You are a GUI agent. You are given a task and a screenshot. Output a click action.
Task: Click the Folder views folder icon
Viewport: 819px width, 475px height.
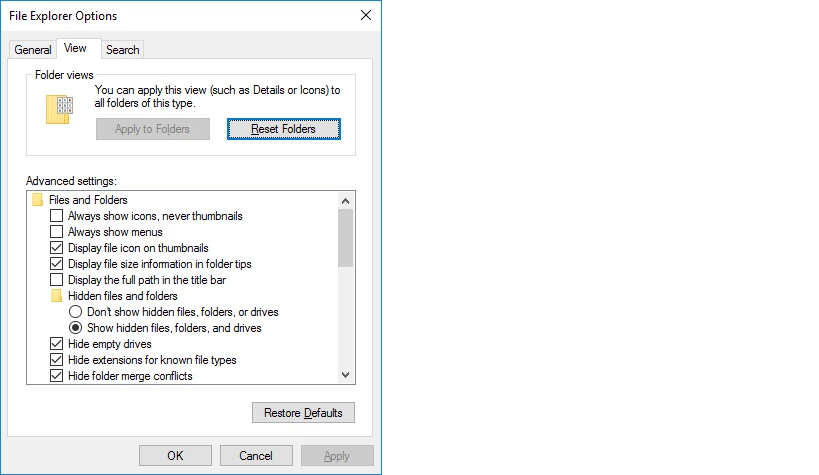click(59, 109)
